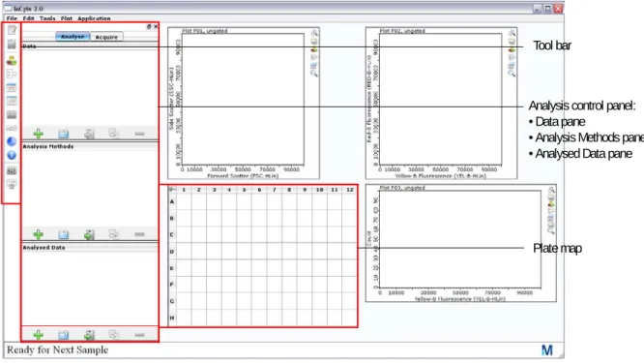Click gray minus in Analysis Methods pane
Image resolution: width=644 pixels, height=363 pixels.
pos(139,234)
